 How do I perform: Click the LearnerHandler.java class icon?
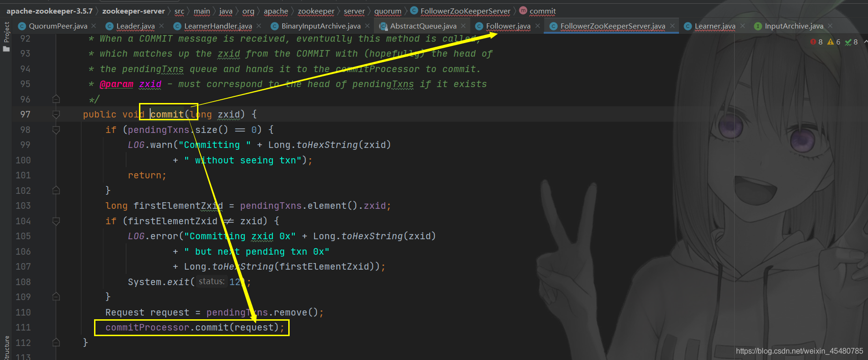pyautogui.click(x=177, y=26)
